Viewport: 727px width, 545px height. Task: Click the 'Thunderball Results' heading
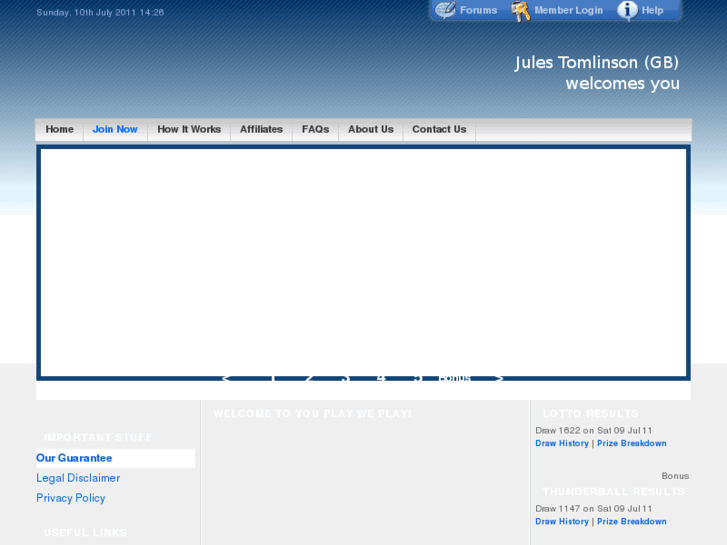point(614,492)
